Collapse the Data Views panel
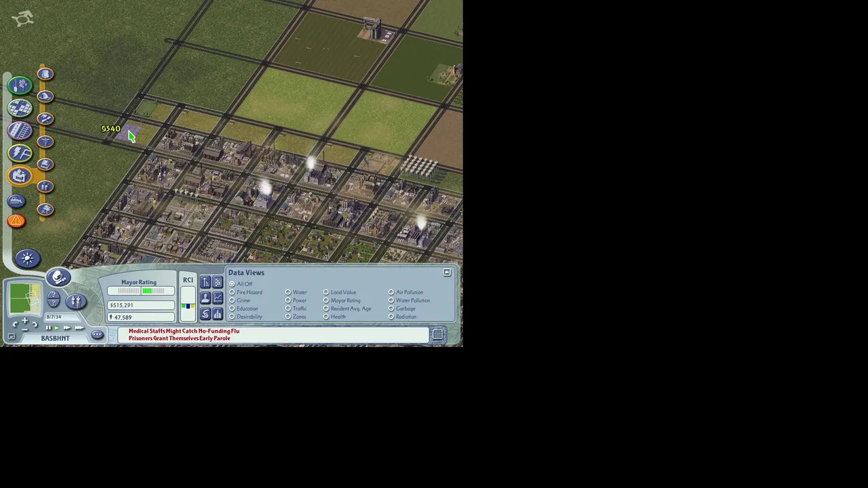 tap(447, 272)
